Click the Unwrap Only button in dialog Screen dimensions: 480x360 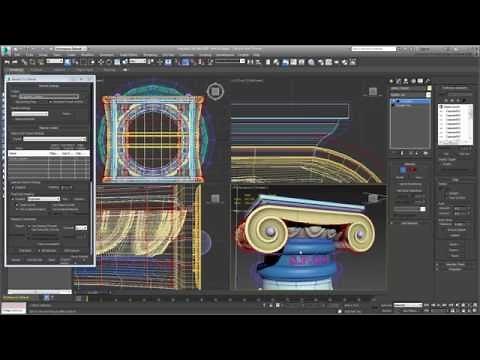35,260
